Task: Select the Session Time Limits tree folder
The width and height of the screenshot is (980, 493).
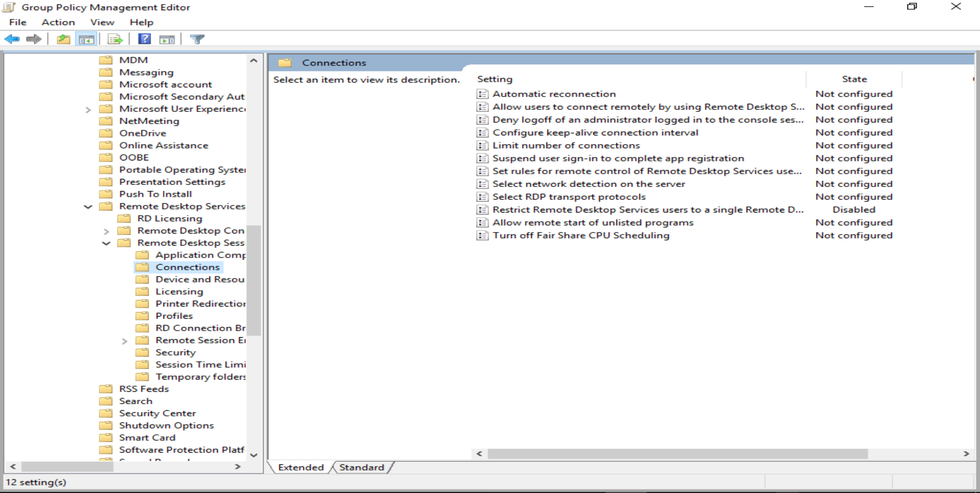Action: [x=200, y=365]
